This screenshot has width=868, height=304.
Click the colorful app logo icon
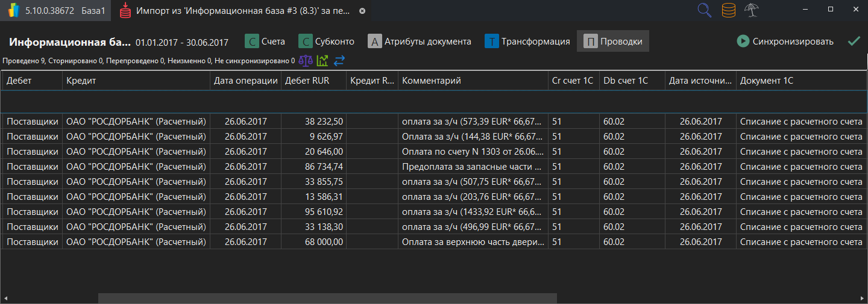pos(13,11)
